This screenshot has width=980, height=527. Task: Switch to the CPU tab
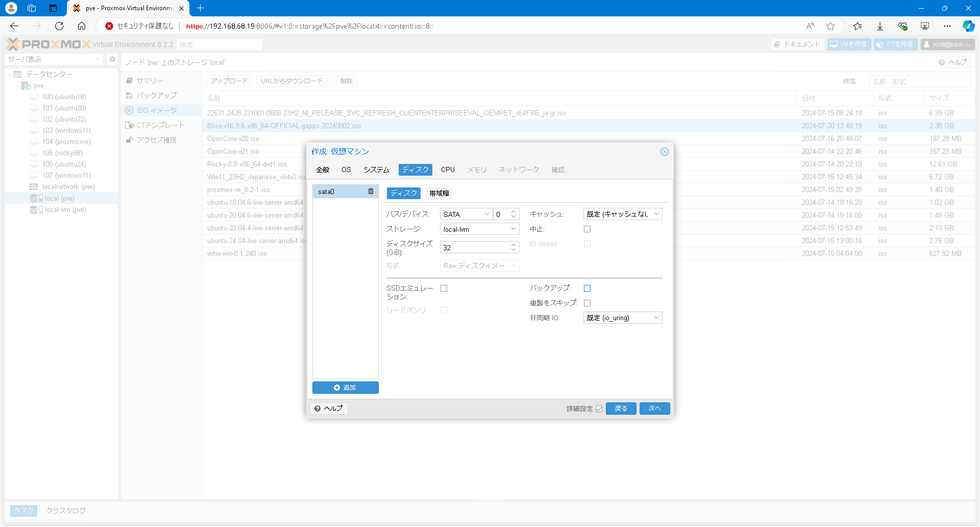[448, 170]
